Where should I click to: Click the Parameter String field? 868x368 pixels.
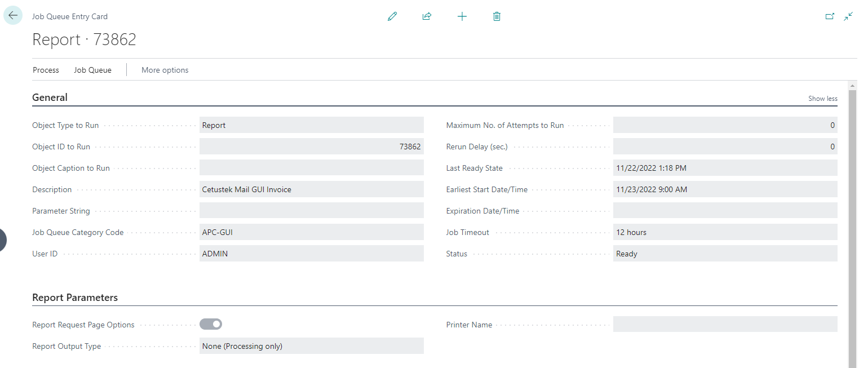312,211
